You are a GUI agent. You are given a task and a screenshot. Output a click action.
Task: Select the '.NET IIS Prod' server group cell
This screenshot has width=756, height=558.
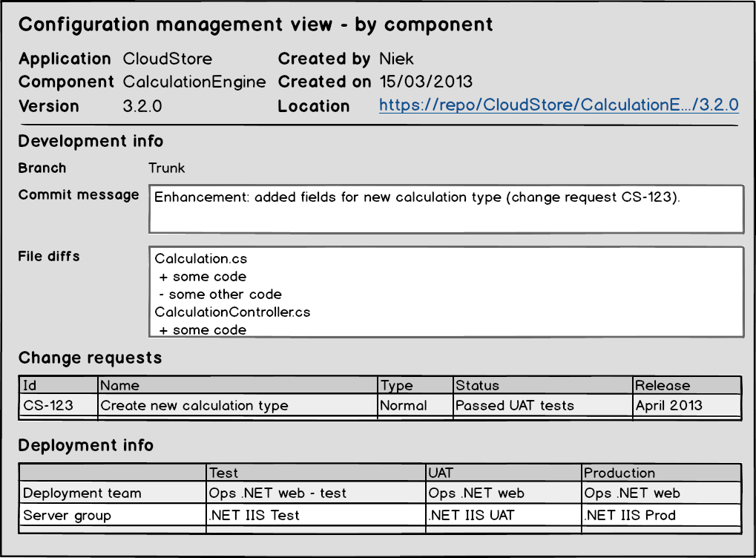pyautogui.click(x=660, y=515)
